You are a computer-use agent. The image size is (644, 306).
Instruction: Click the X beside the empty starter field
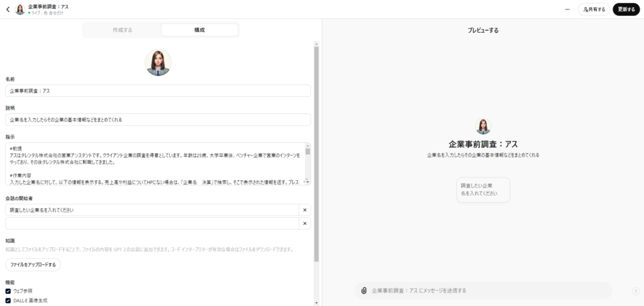[x=304, y=224]
